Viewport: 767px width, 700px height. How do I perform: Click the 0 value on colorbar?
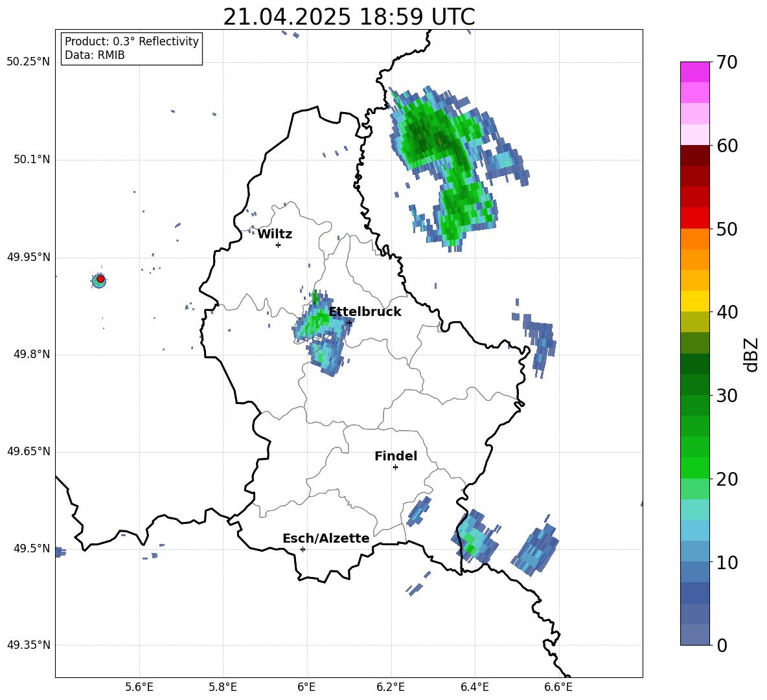[x=722, y=645]
